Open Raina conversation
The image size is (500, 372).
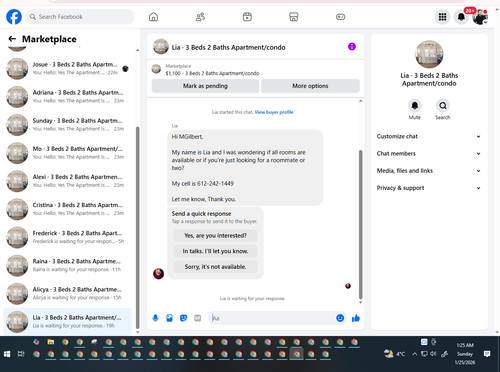coord(68,266)
